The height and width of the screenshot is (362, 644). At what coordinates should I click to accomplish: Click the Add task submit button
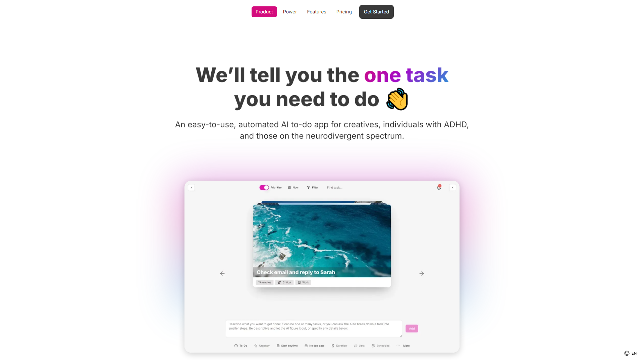tap(412, 328)
